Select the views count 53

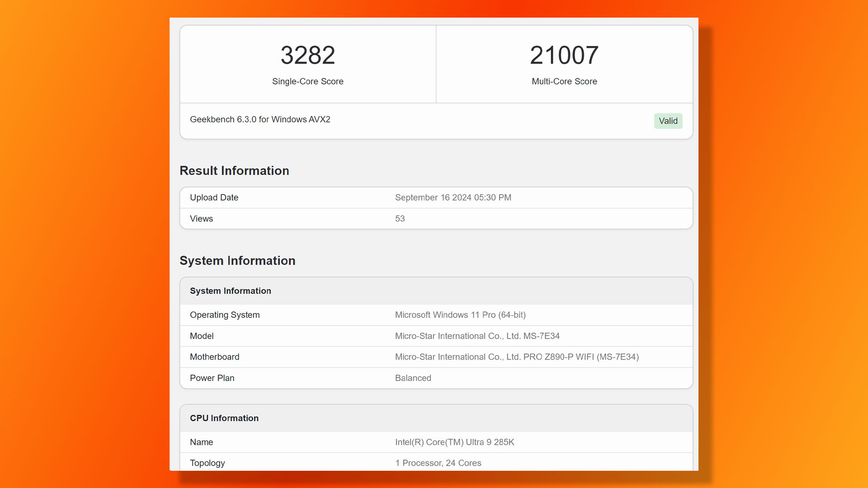click(400, 219)
